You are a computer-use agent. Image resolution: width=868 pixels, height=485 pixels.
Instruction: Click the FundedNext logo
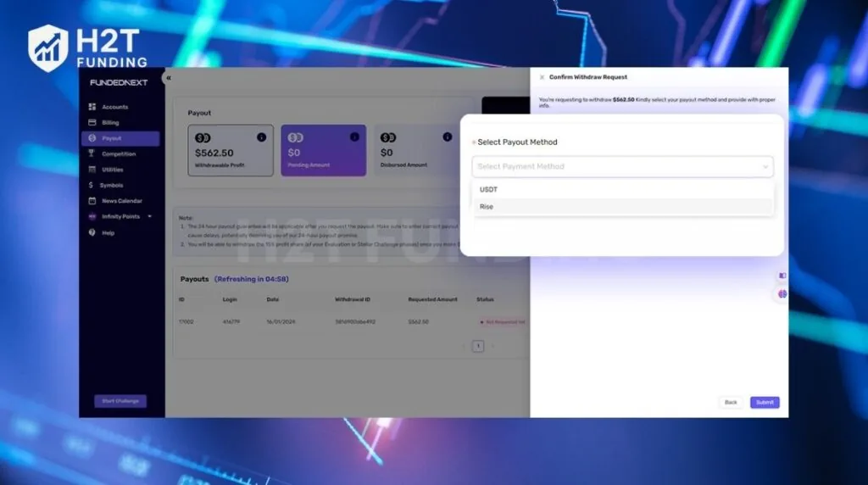(x=119, y=82)
